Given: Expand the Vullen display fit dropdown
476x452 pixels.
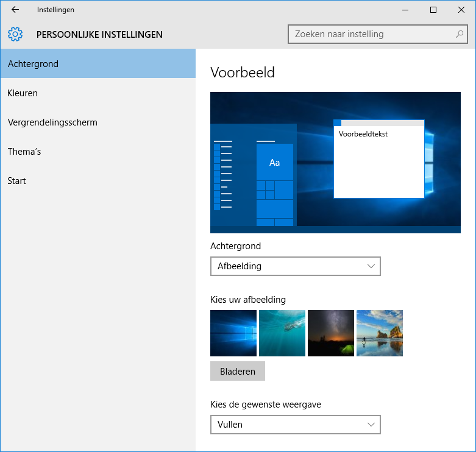Looking at the screenshot, I should 295,425.
